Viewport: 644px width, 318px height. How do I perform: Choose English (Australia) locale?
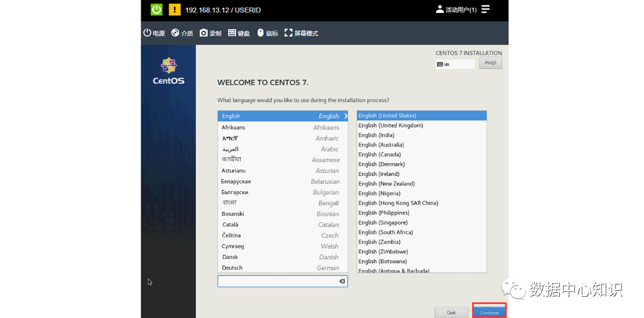pos(422,145)
